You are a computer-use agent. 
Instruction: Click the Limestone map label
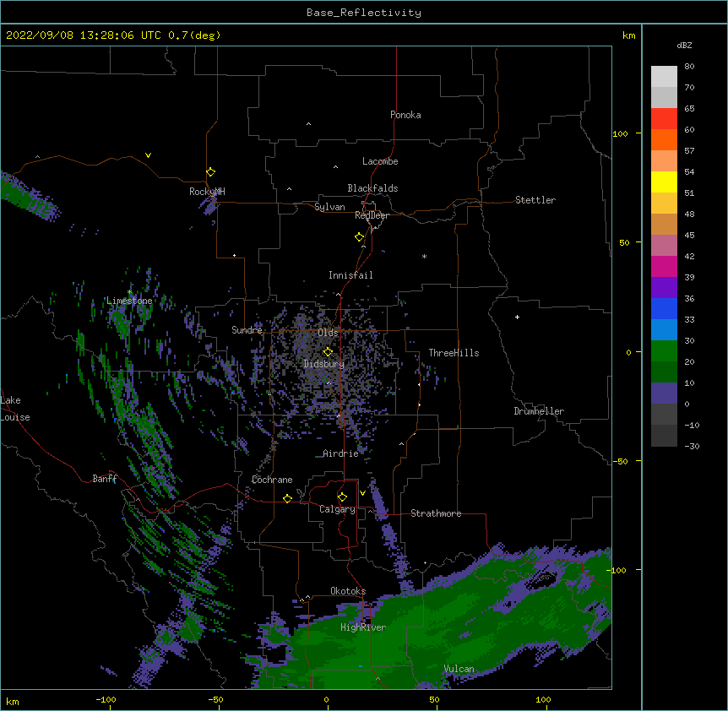[x=129, y=301]
